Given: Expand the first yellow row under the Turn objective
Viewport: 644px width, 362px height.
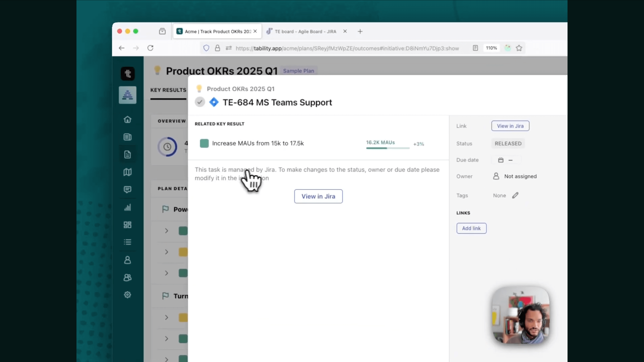Looking at the screenshot, I should pyautogui.click(x=167, y=318).
